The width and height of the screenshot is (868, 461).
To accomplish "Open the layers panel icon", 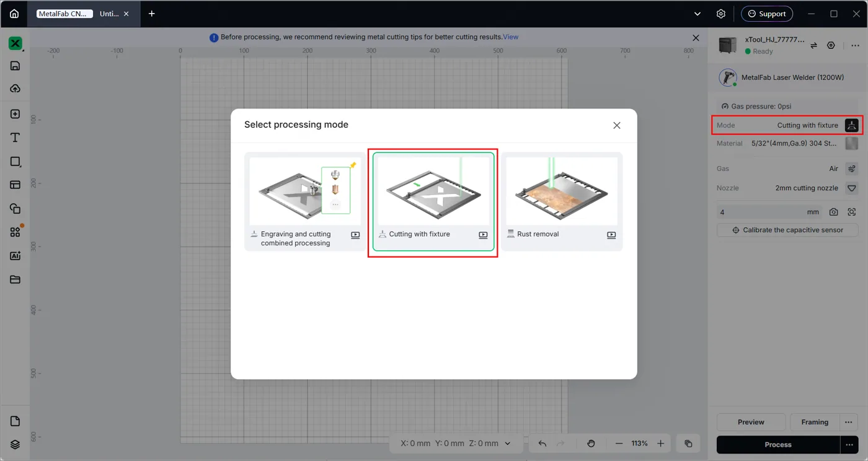I will [15, 445].
